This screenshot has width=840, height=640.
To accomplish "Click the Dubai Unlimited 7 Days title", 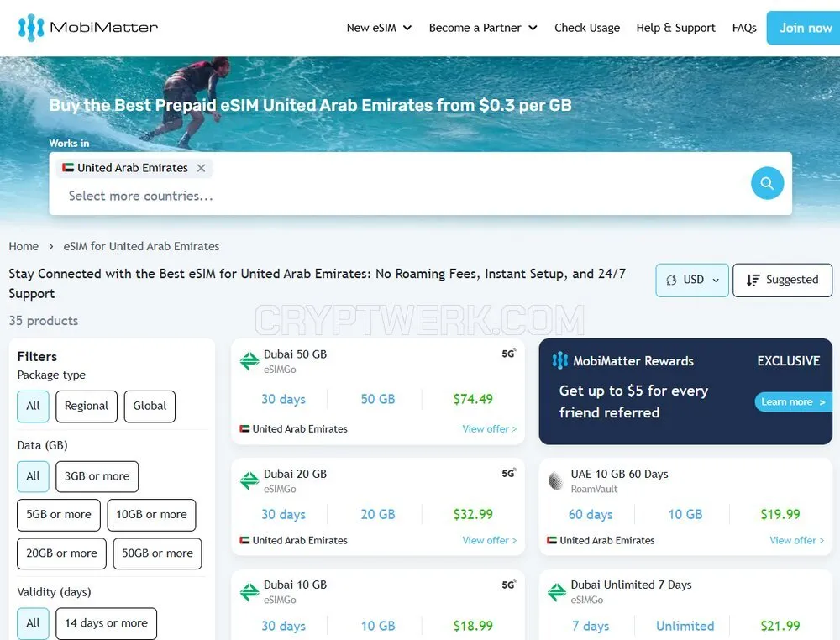I will 631,585.
